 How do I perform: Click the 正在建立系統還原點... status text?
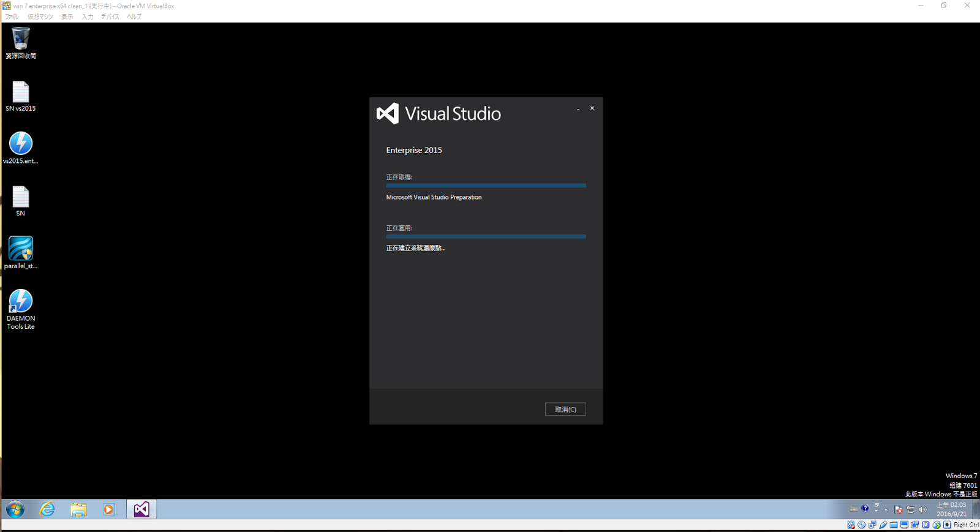tap(416, 248)
